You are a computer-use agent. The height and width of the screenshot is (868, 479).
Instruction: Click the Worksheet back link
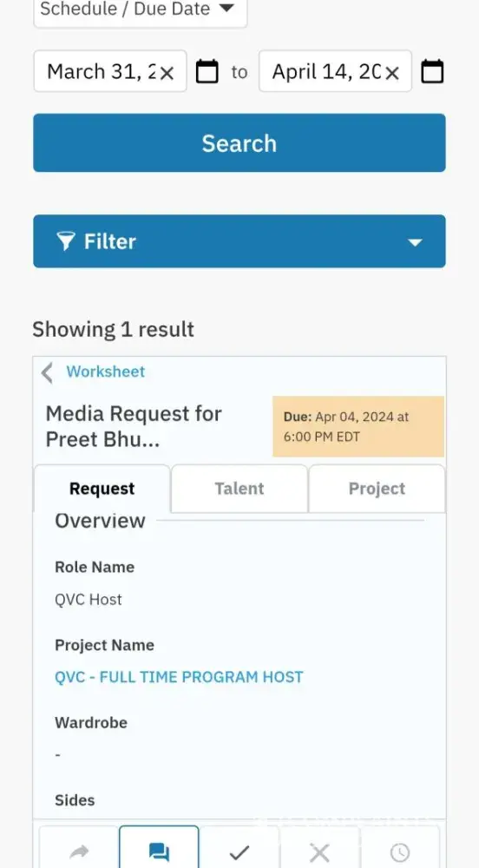click(x=106, y=372)
